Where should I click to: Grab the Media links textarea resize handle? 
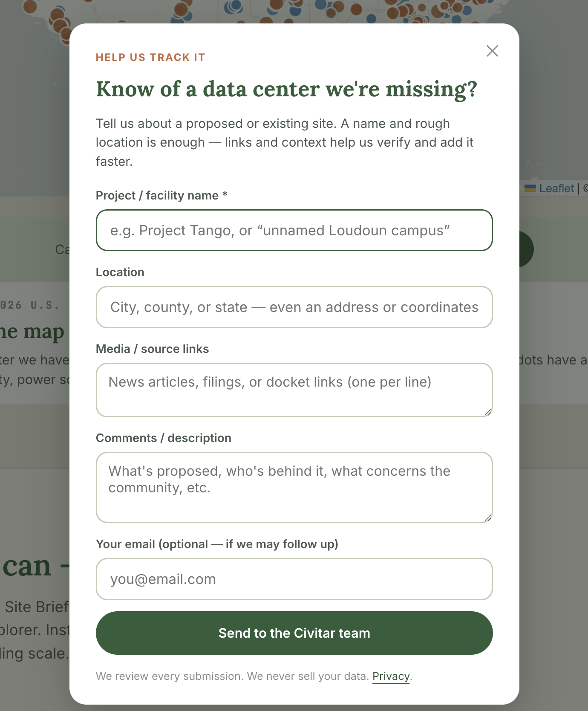click(x=488, y=412)
